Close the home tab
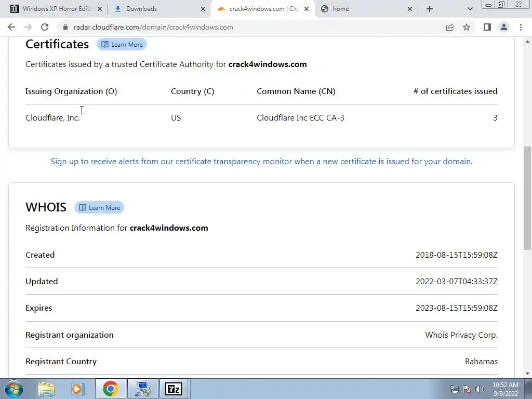This screenshot has height=399, width=532. pos(410,9)
